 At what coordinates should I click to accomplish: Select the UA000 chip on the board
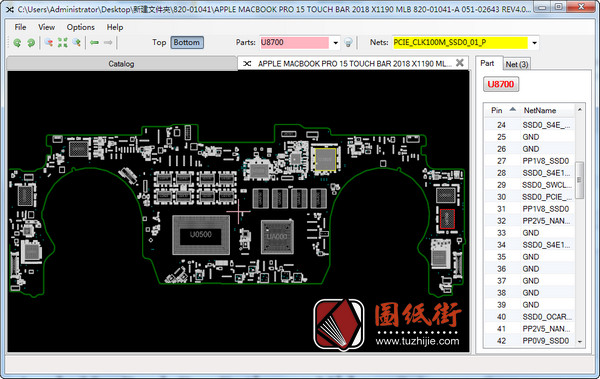point(277,237)
